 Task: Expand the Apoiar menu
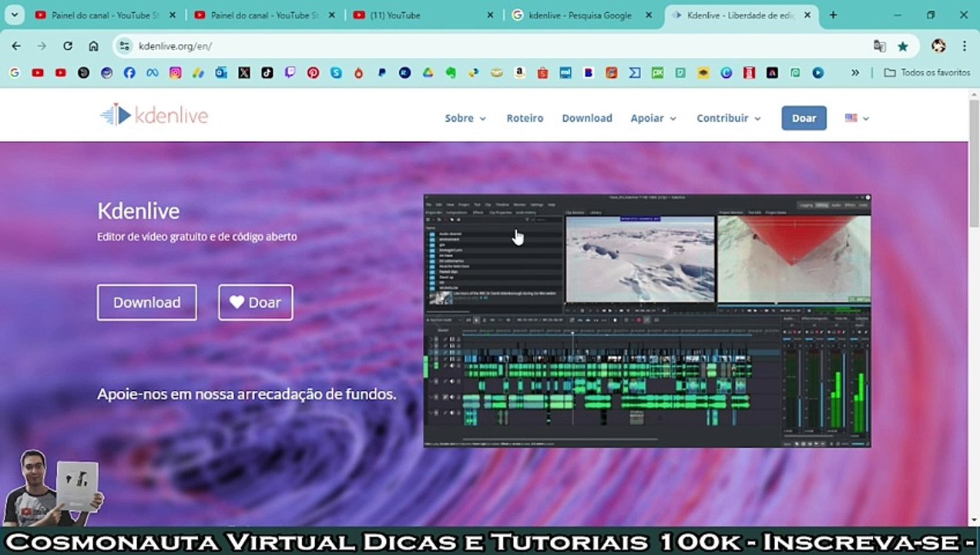[x=653, y=118]
